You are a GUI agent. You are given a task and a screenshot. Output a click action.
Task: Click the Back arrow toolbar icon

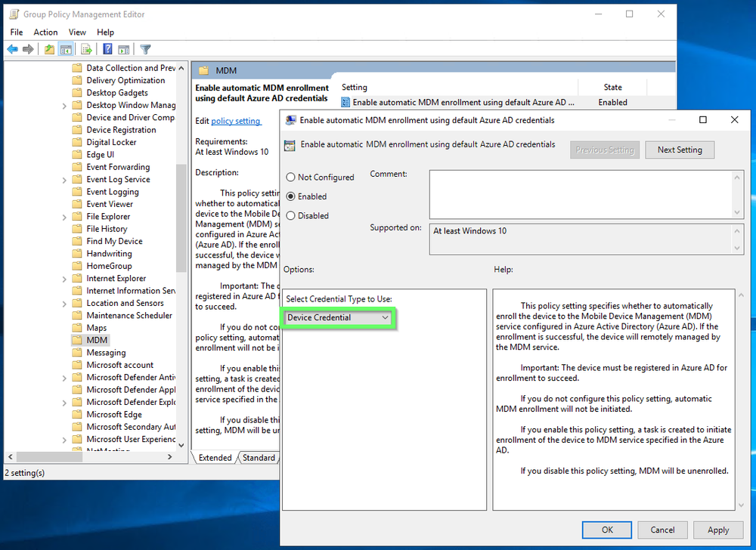click(x=13, y=49)
